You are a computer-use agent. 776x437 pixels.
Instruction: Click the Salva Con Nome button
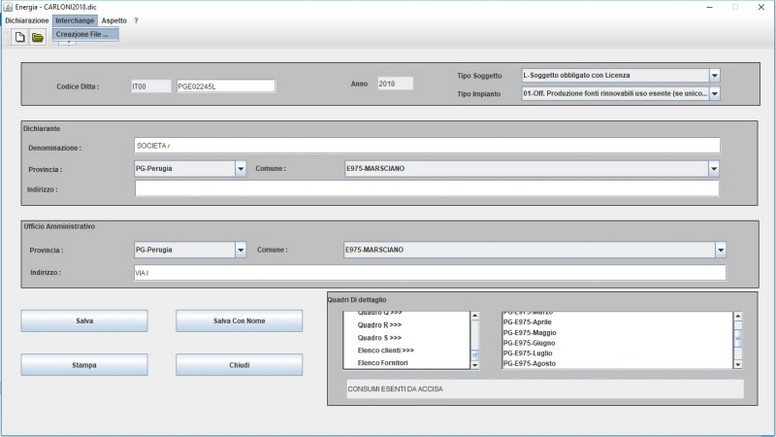239,321
